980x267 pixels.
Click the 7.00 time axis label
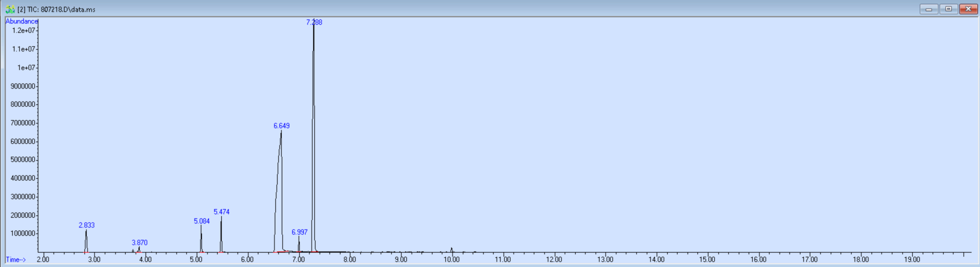(299, 259)
